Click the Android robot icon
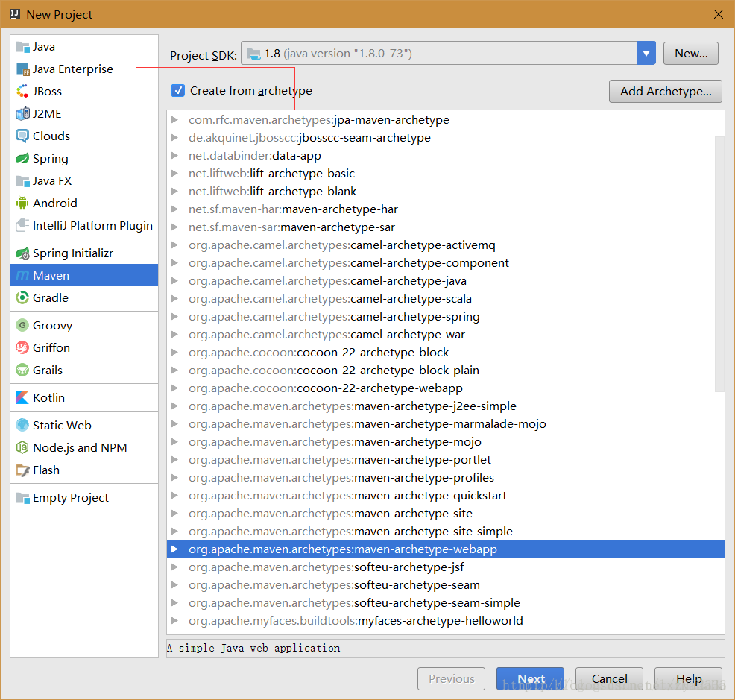Image resolution: width=735 pixels, height=700 pixels. pos(22,203)
